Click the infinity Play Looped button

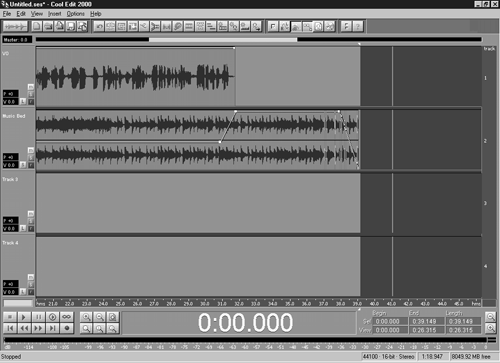click(66, 317)
